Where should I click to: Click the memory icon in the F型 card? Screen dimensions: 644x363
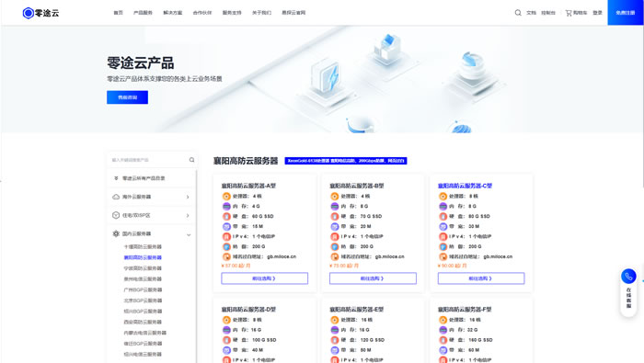pos(443,330)
